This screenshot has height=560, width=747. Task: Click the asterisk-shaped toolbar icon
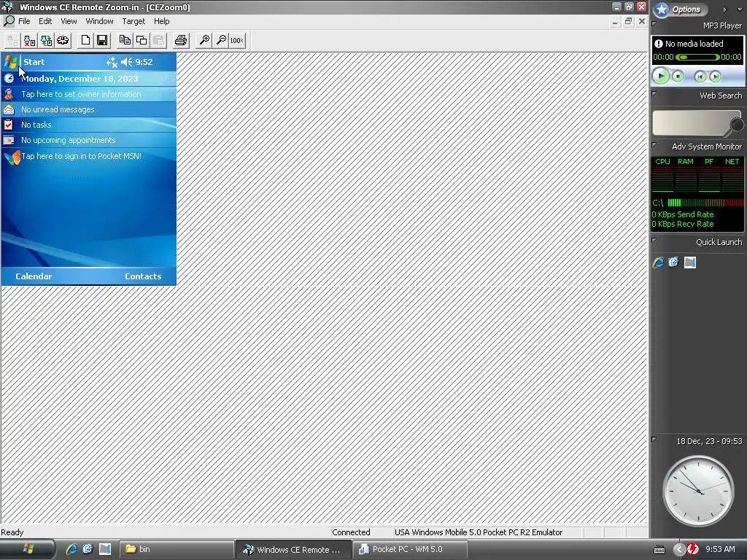[x=63, y=41]
